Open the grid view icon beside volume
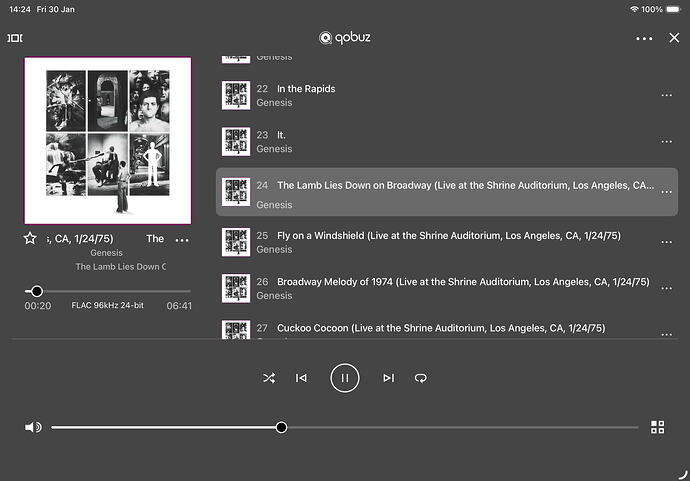 tap(657, 427)
